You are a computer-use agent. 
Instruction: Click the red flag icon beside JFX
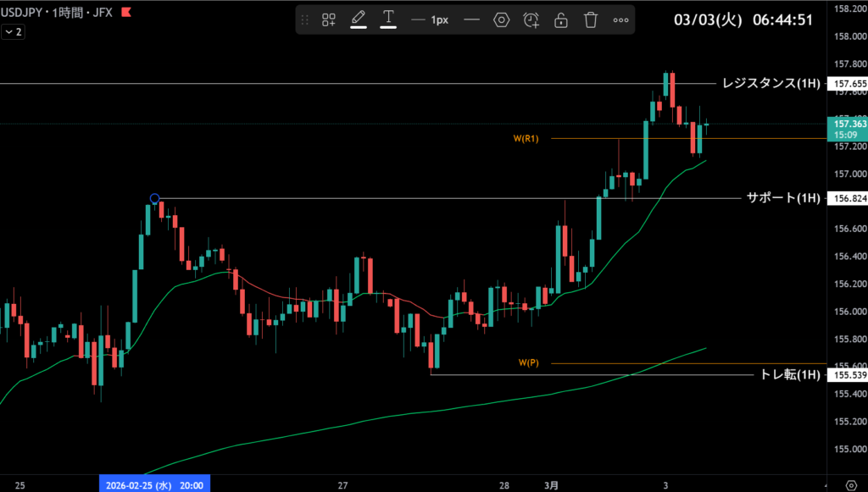coord(126,14)
